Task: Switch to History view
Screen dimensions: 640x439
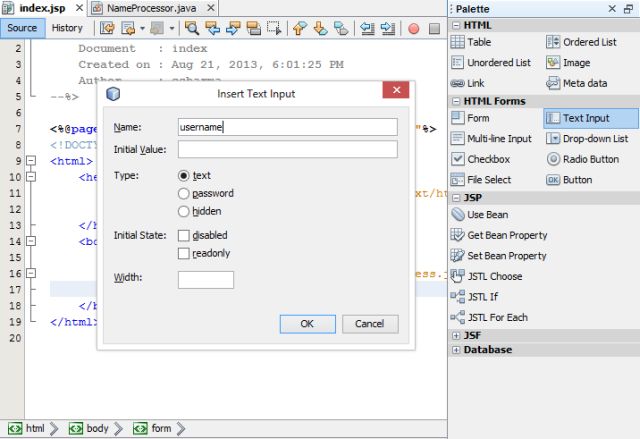Action: coord(67,28)
